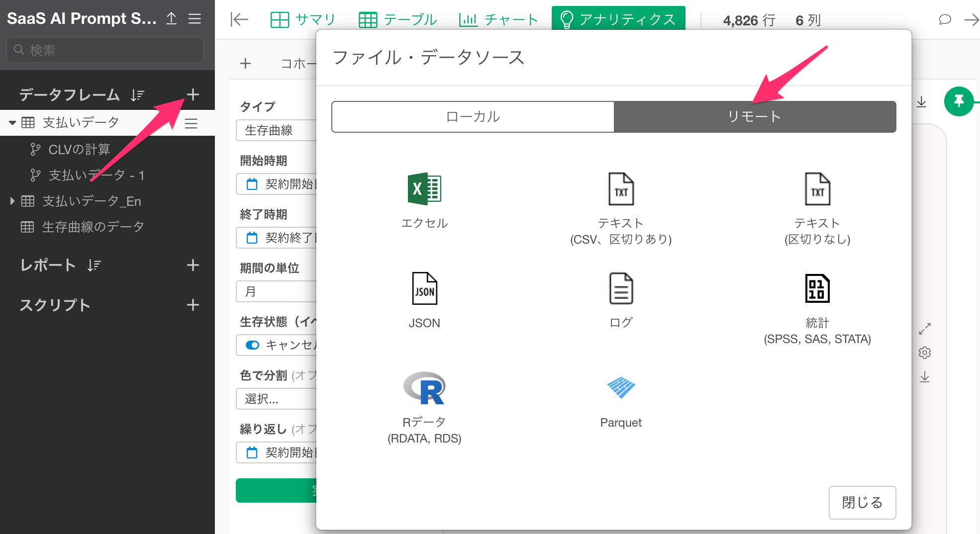This screenshot has height=534, width=980.
Task: Open the 繰り返し column selector
Action: coord(276,452)
